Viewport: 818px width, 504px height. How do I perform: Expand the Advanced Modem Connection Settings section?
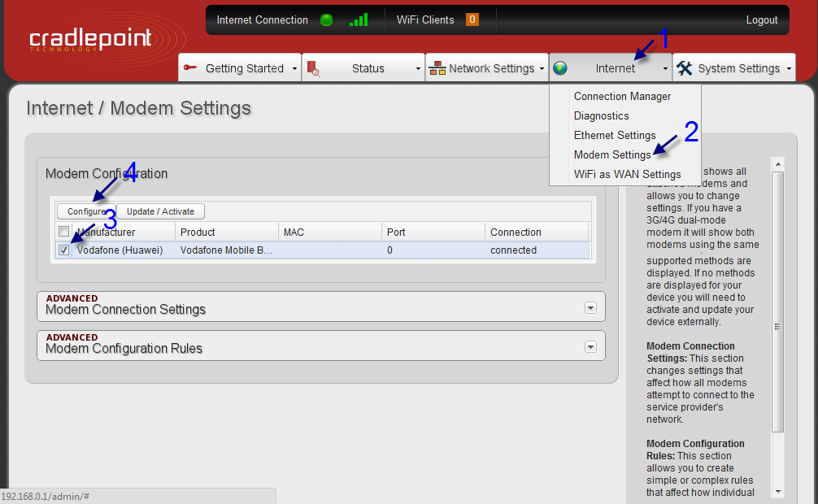pos(590,308)
